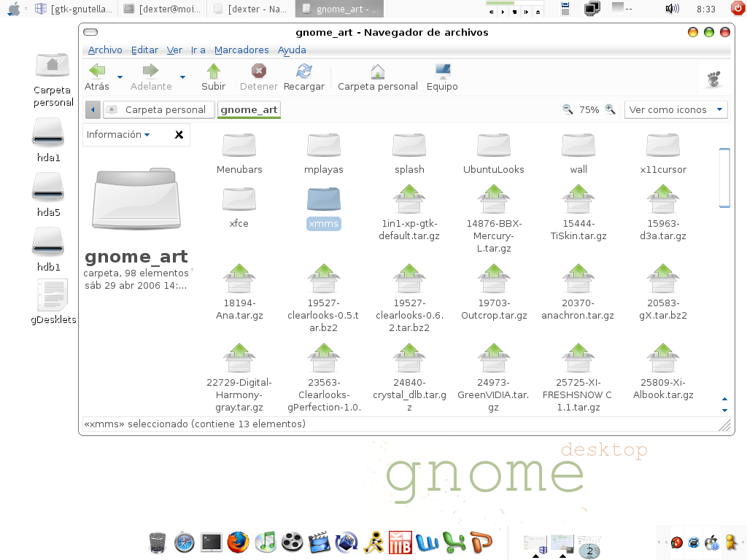Select the 25809-Xi-Albook.tar.gz archive
747x560 pixels.
[x=663, y=371]
